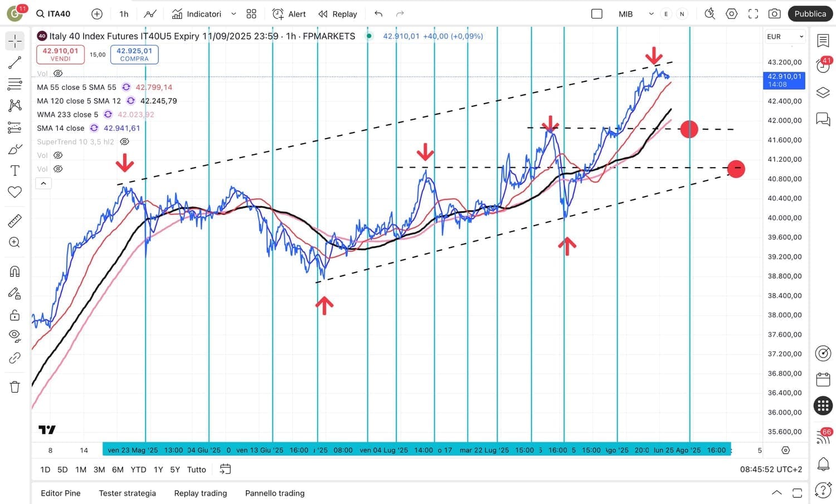Take a chart snapshot with camera
This screenshot has height=504, width=836.
[774, 14]
